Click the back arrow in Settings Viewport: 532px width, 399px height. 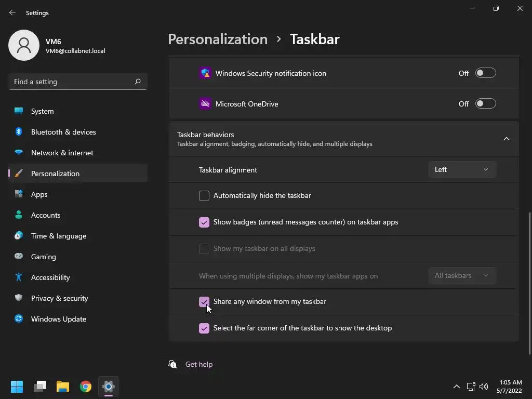[12, 13]
